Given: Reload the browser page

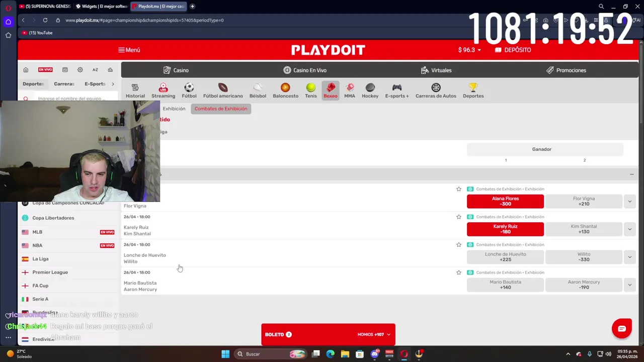Looking at the screenshot, I should coord(45,20).
